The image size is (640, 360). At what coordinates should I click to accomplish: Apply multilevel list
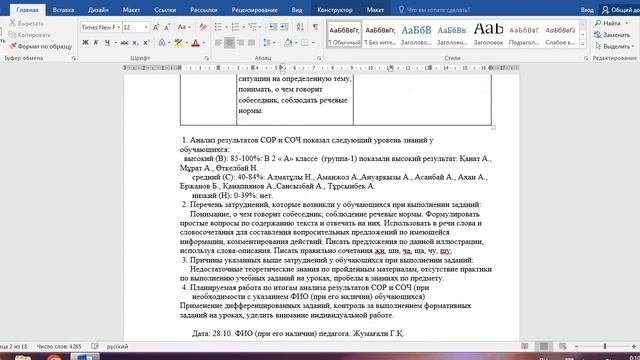point(253,27)
